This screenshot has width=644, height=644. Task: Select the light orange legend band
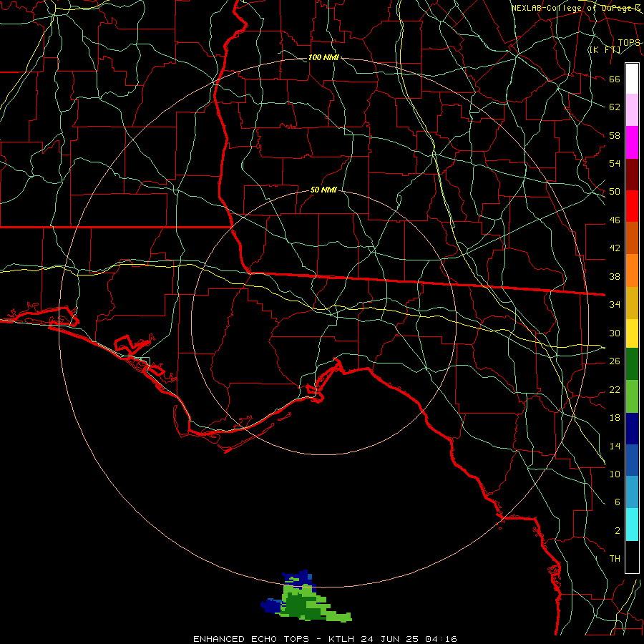point(632,270)
